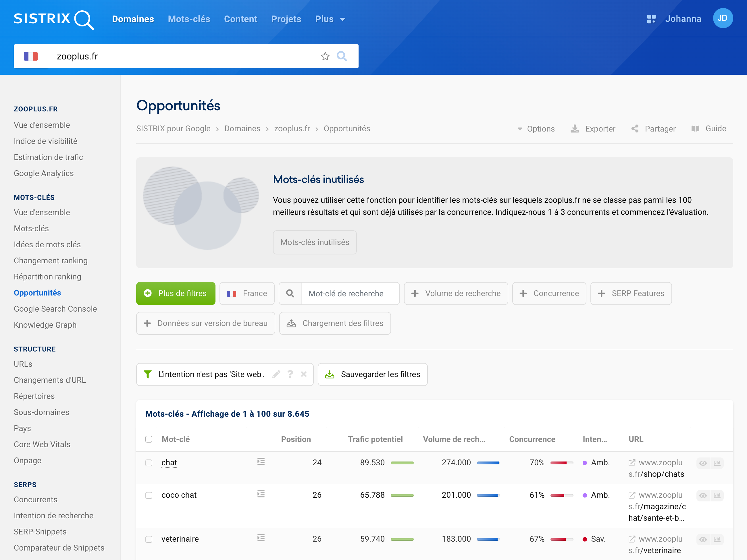Viewport: 747px width, 560px height.
Task: Open SERP list icon for veterinaire row
Action: [x=261, y=538]
